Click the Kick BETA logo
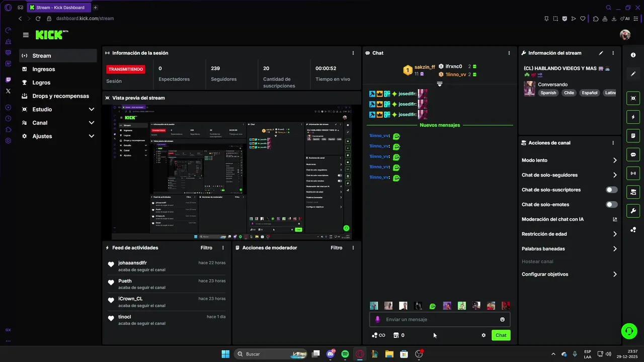 [52, 35]
